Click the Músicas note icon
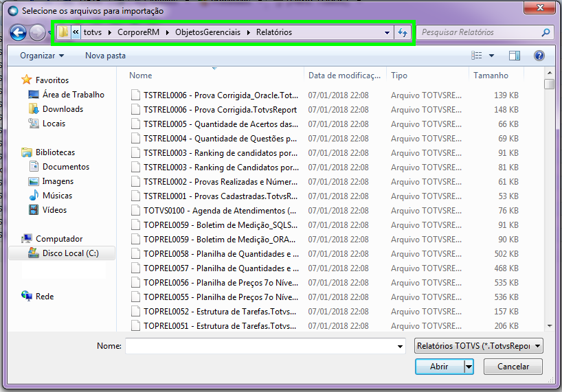This screenshot has height=392, width=562. tap(34, 195)
